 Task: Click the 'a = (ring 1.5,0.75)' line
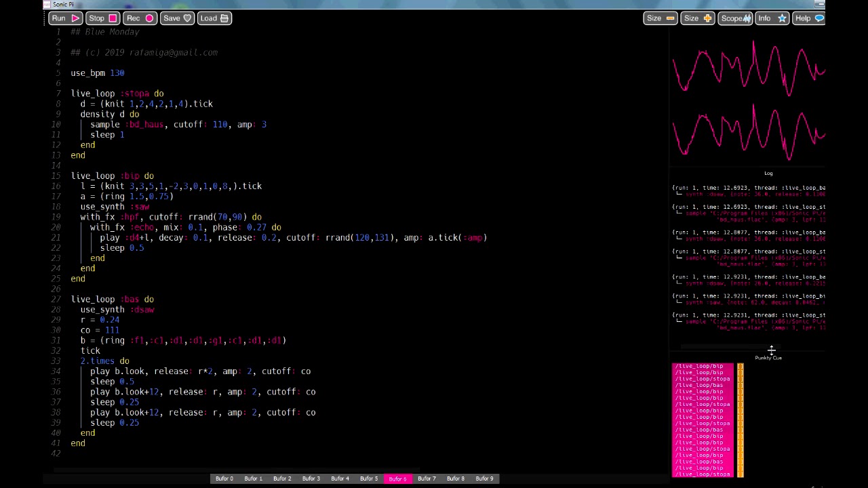point(127,197)
